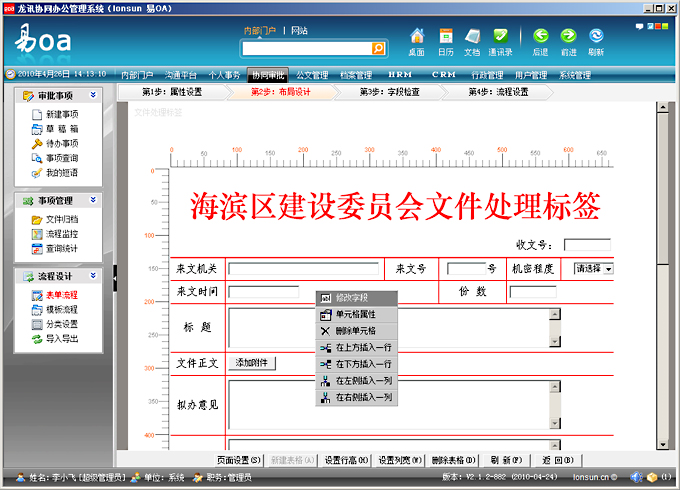Click the 返回(B) button
Image resolution: width=680 pixels, height=490 pixels.
click(558, 461)
